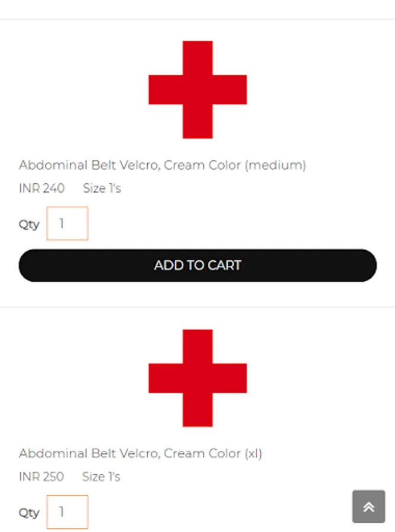395x532 pixels.
Task: Open the XL belt's red cross image
Action: (197, 378)
